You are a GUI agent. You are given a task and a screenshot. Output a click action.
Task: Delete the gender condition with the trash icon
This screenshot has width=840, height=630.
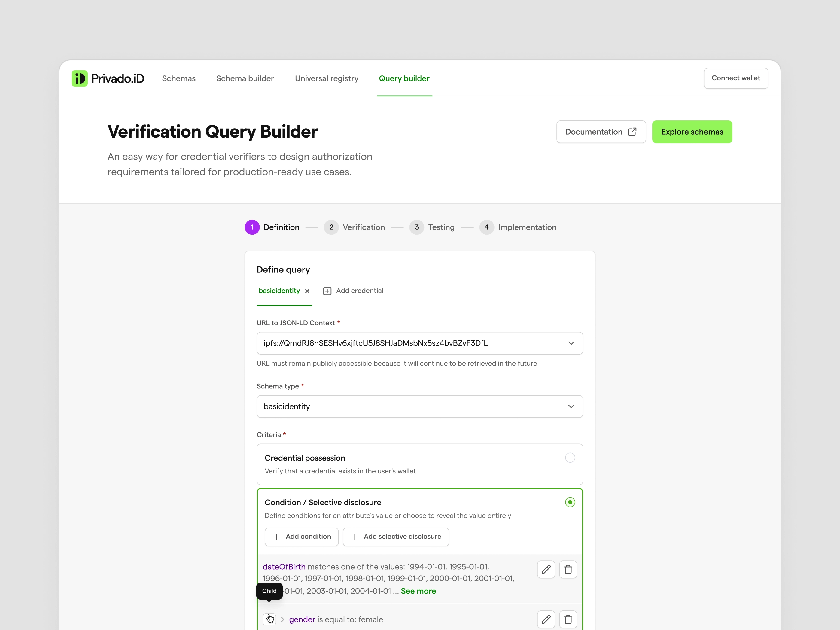(x=568, y=619)
